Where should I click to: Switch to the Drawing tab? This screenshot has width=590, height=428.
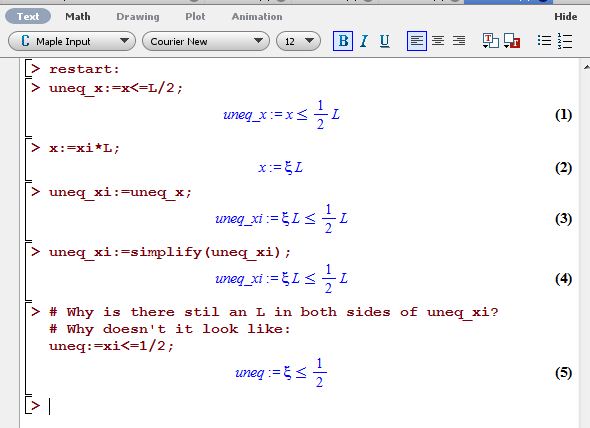(x=138, y=17)
